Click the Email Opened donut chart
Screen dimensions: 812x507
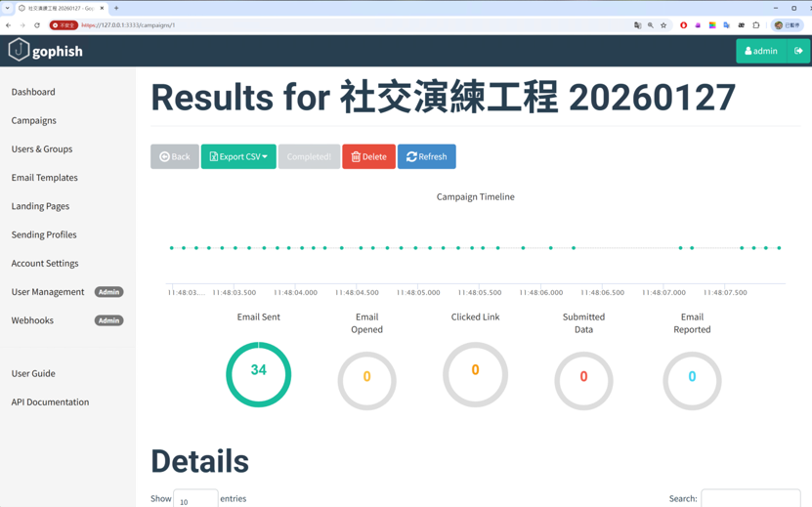(366, 381)
